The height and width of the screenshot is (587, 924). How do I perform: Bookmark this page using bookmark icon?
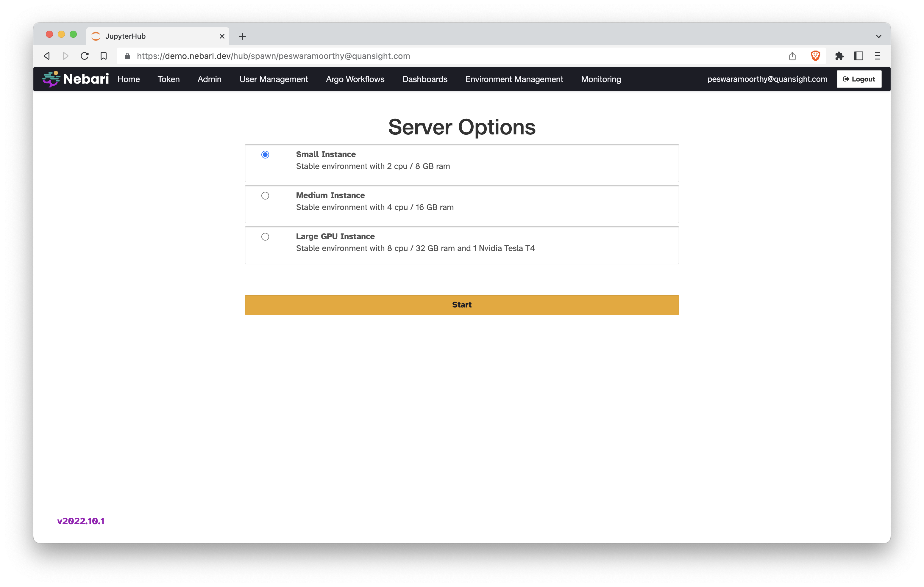click(x=104, y=56)
